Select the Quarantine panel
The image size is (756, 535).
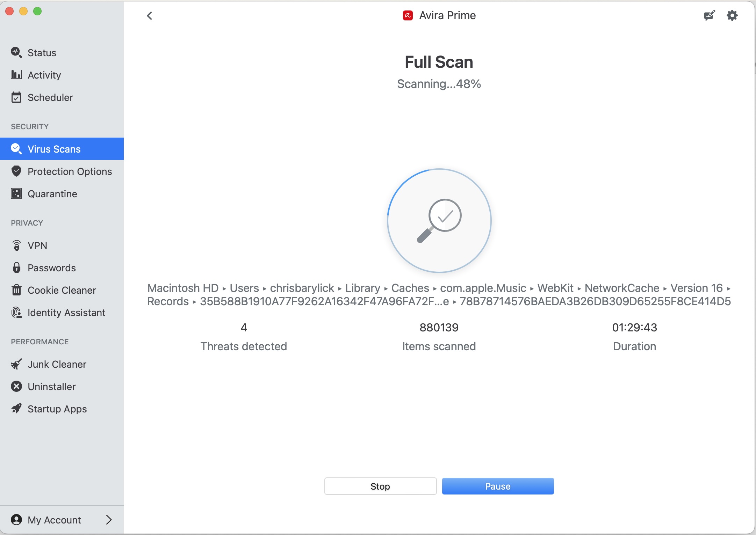pyautogui.click(x=52, y=194)
